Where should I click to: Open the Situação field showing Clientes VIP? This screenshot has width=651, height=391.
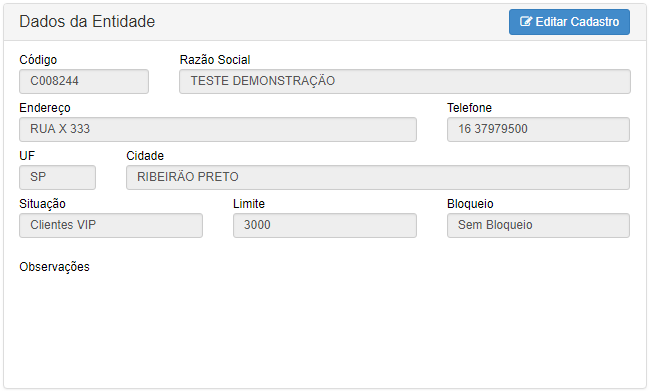point(111,225)
